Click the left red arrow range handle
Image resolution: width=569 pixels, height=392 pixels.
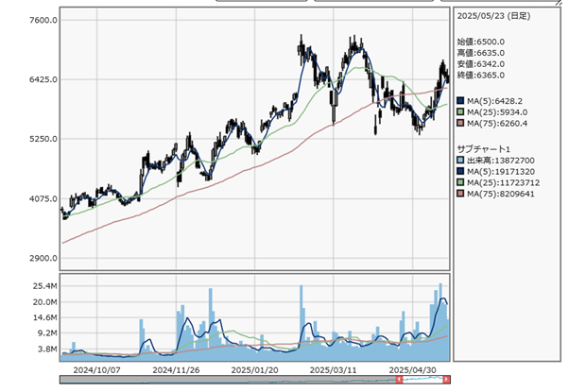tap(399, 380)
